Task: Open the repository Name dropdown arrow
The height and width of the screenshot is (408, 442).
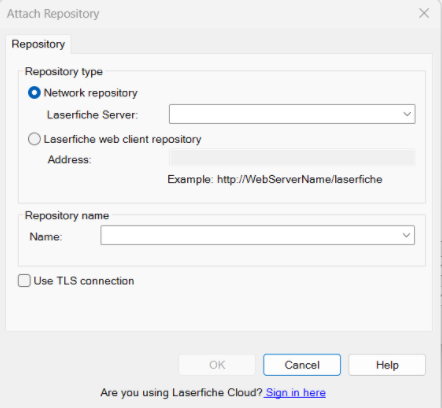Action: (x=406, y=235)
